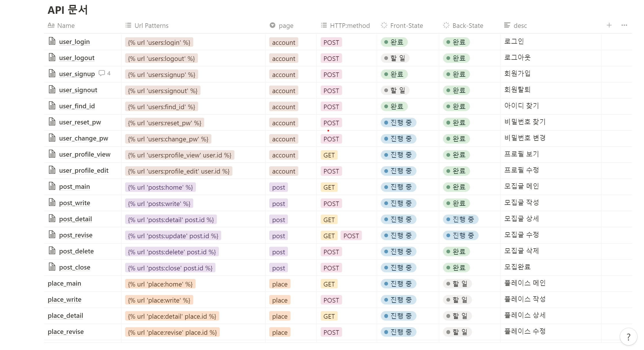Open the page select for place_main
Image resolution: width=644 pixels, height=350 pixels.
point(280,284)
